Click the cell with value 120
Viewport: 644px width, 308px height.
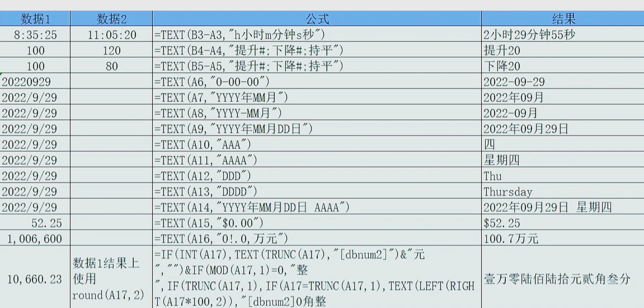click(111, 50)
